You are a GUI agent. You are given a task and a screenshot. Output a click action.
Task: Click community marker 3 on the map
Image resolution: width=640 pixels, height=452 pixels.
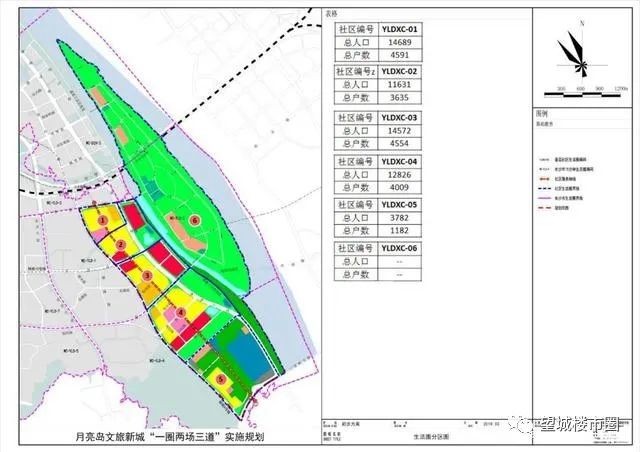pyautogui.click(x=147, y=276)
